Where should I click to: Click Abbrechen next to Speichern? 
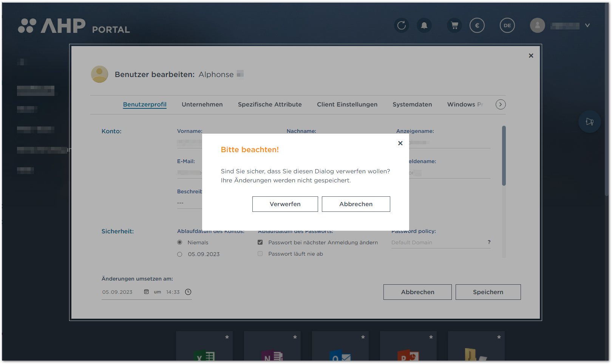[x=417, y=292]
